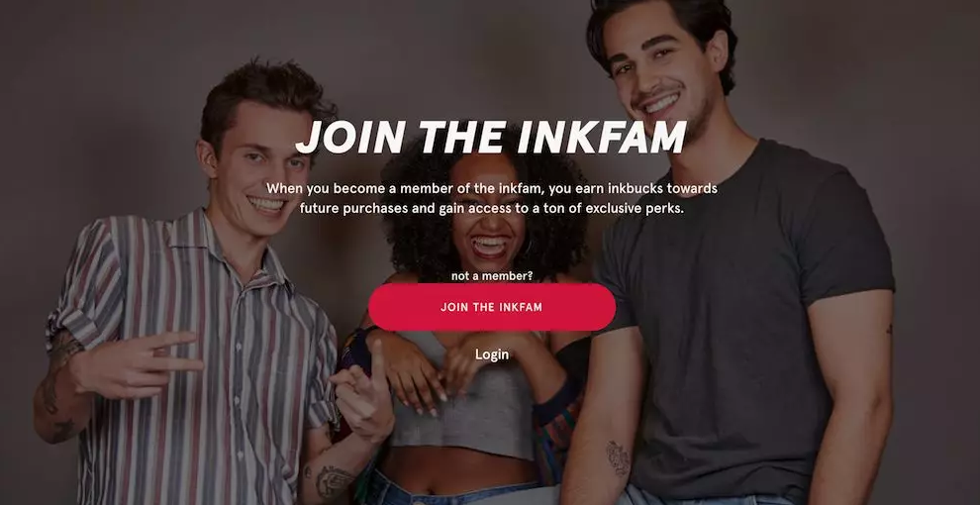
Task: Click the red JOIN THE INKFAM button
Action: [x=492, y=307]
